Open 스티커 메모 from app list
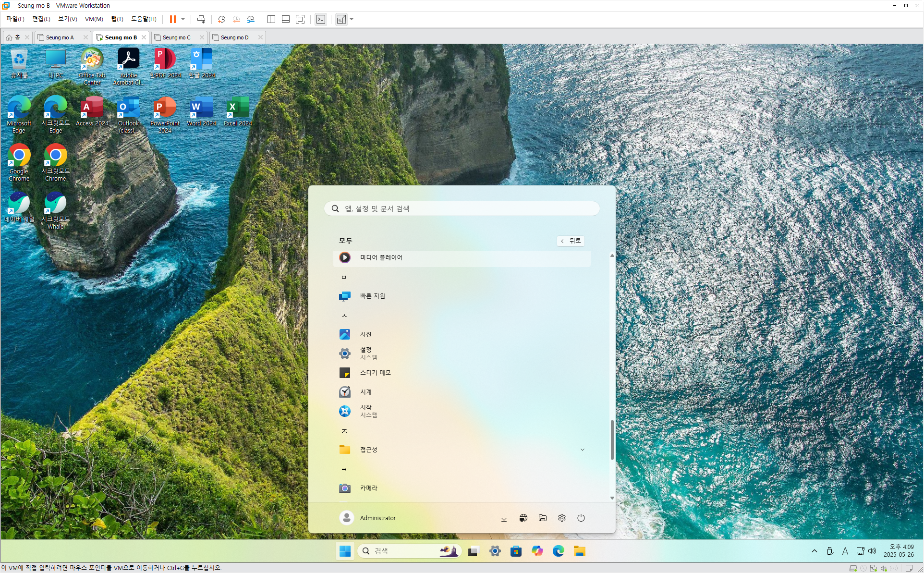This screenshot has height=573, width=924. coord(375,373)
